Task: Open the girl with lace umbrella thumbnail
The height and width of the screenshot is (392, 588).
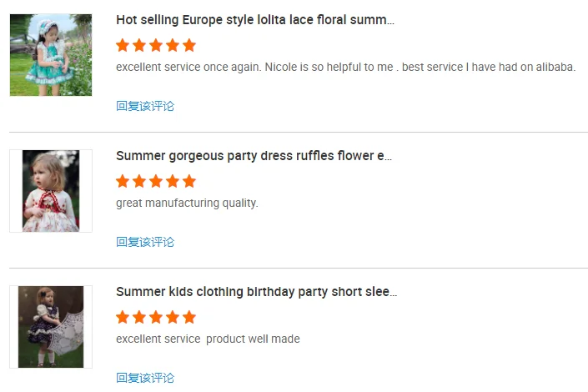Action: point(51,327)
